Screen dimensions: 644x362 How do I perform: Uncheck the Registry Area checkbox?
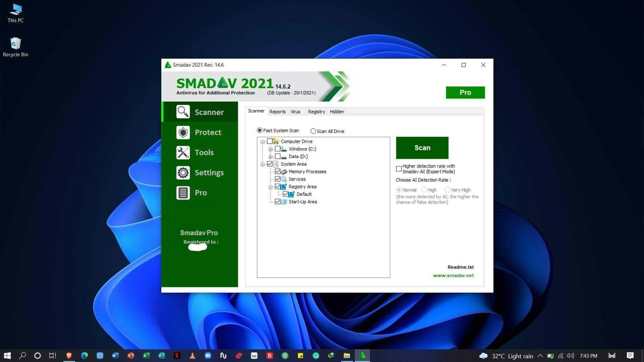277,187
